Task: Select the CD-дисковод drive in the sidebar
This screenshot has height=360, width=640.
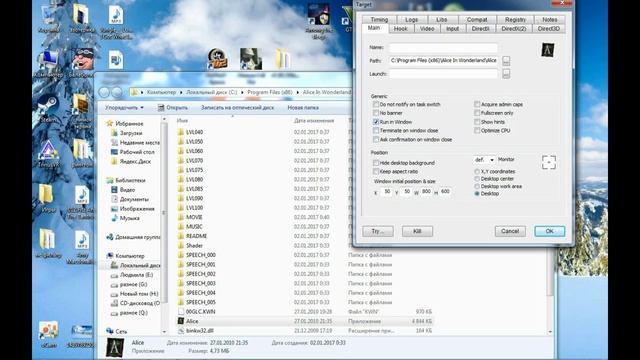Action: point(135,303)
